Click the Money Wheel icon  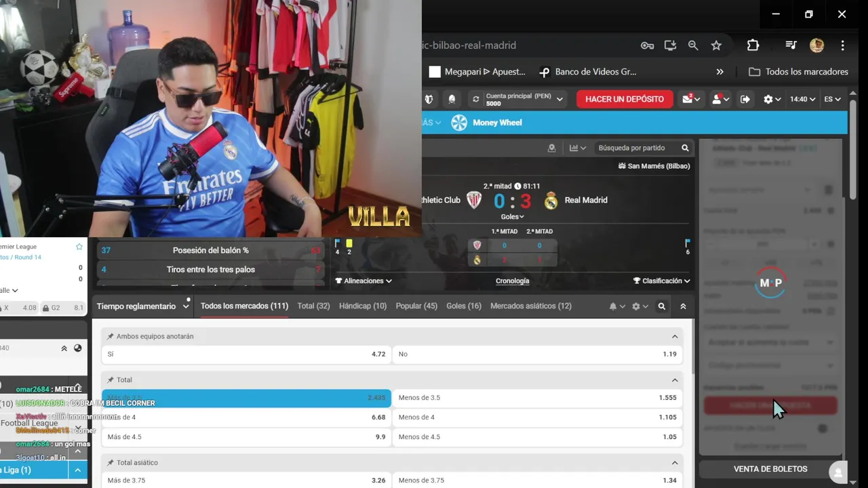coord(459,123)
